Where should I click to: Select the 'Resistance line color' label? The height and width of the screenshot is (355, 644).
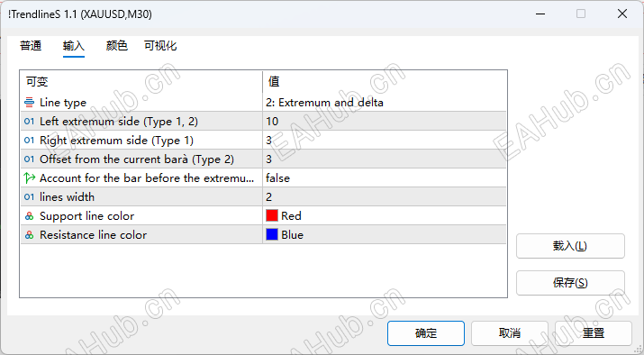pyautogui.click(x=94, y=234)
